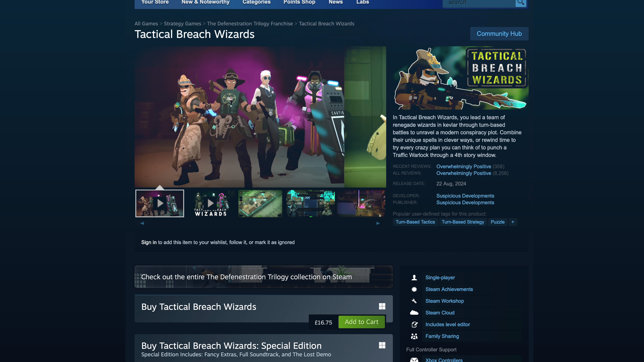Add Tactical Breach Wizards to cart
644x362 pixels.
click(x=362, y=322)
